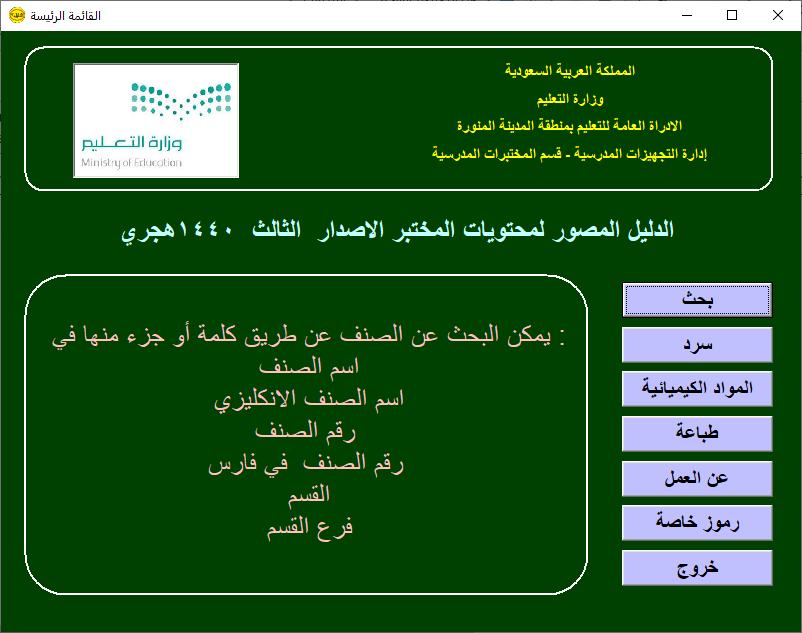Click the رقم الصنف في فارس info line
Screen dimensions: 802x633
tap(306, 464)
